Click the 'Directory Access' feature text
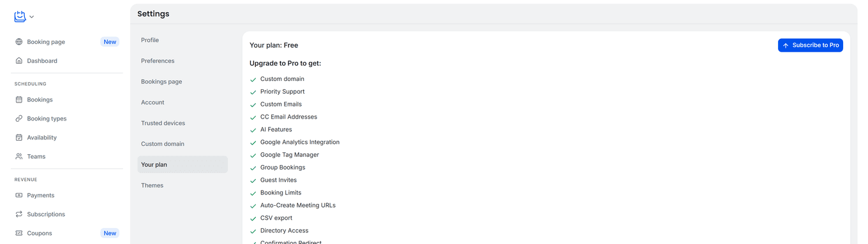The width and height of the screenshot is (868, 244). click(x=284, y=231)
